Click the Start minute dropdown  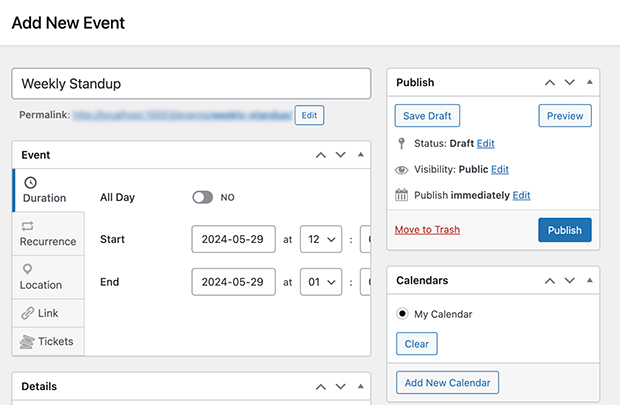(x=365, y=239)
